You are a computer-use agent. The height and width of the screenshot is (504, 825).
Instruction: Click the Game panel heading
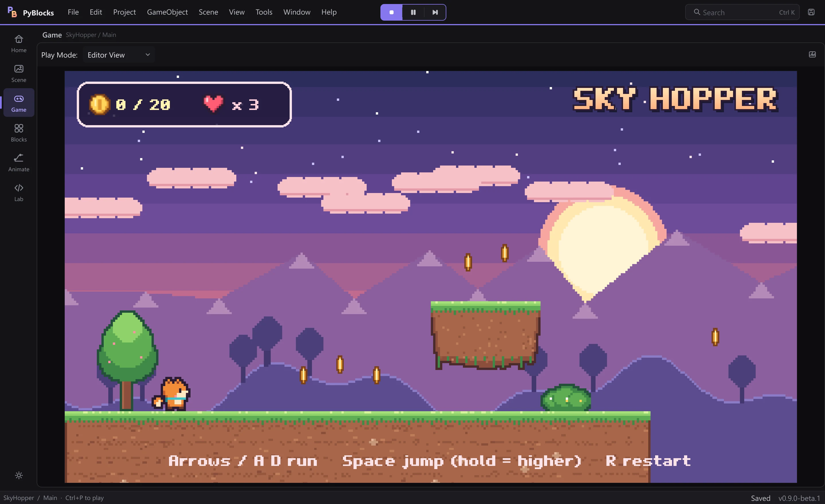pos(52,35)
